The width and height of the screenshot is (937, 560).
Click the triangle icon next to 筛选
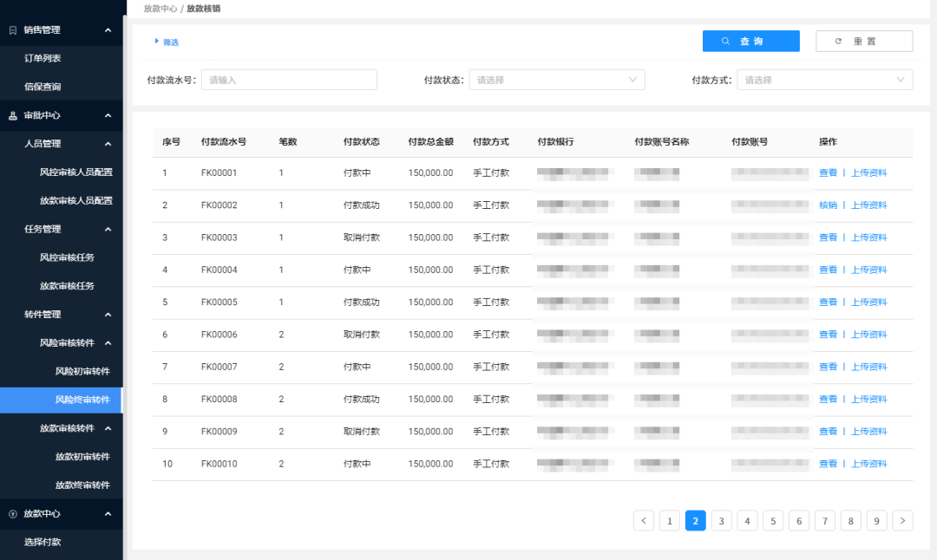click(156, 41)
